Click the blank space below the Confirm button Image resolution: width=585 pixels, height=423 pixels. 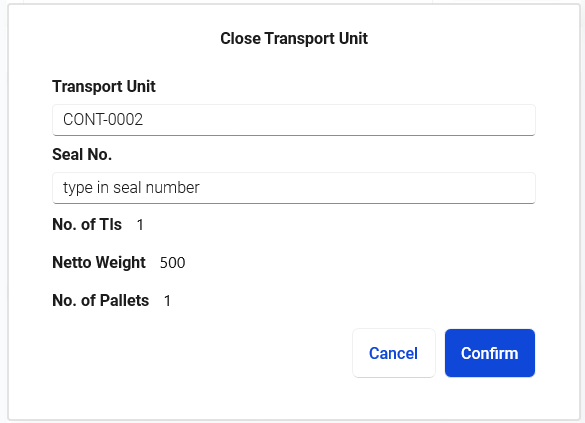(x=489, y=398)
